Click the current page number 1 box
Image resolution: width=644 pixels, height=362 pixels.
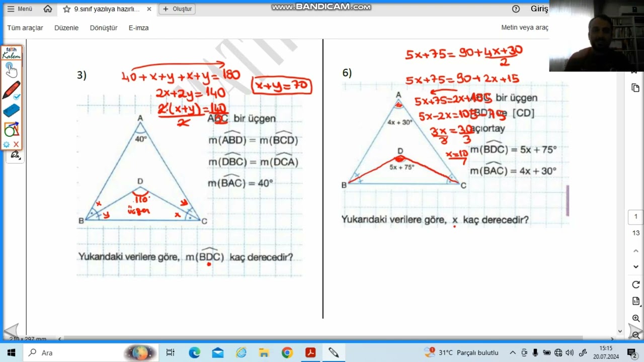pyautogui.click(x=635, y=217)
